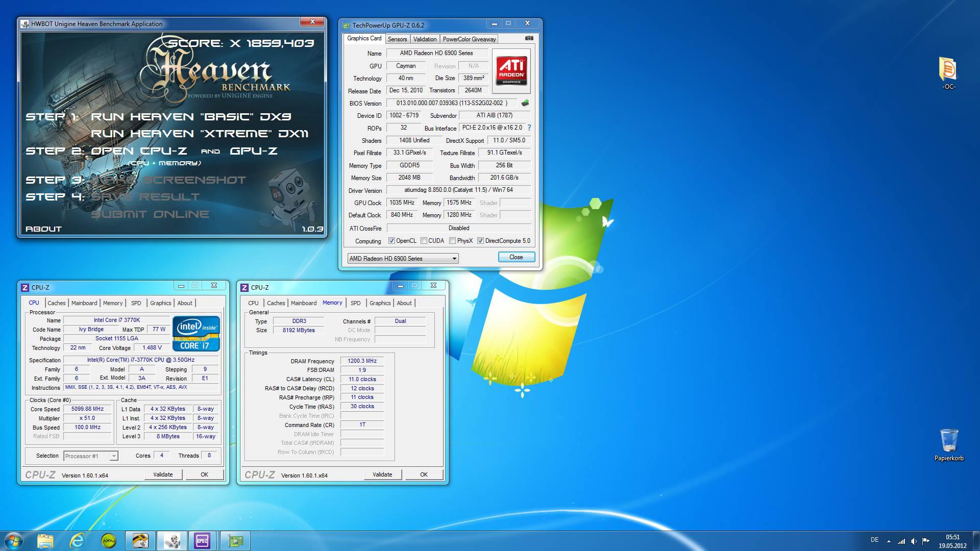Show hidden tray icons arrow

click(889, 541)
